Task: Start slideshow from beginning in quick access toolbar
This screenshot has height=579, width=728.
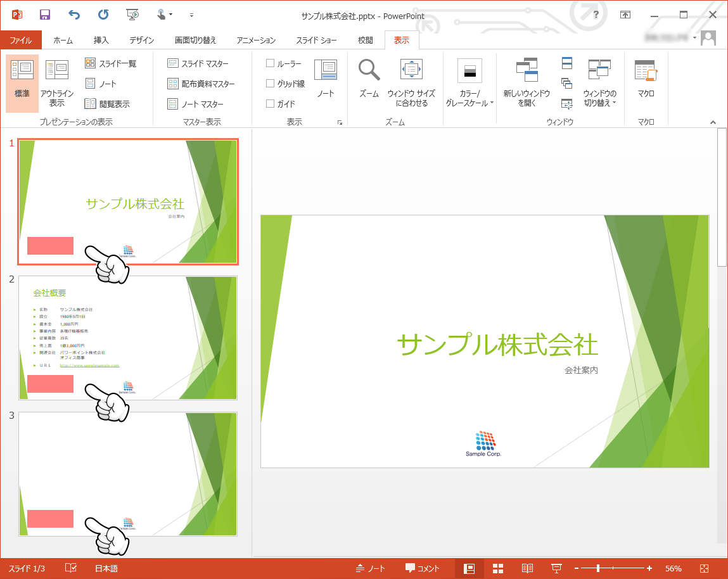Action: pyautogui.click(x=133, y=15)
